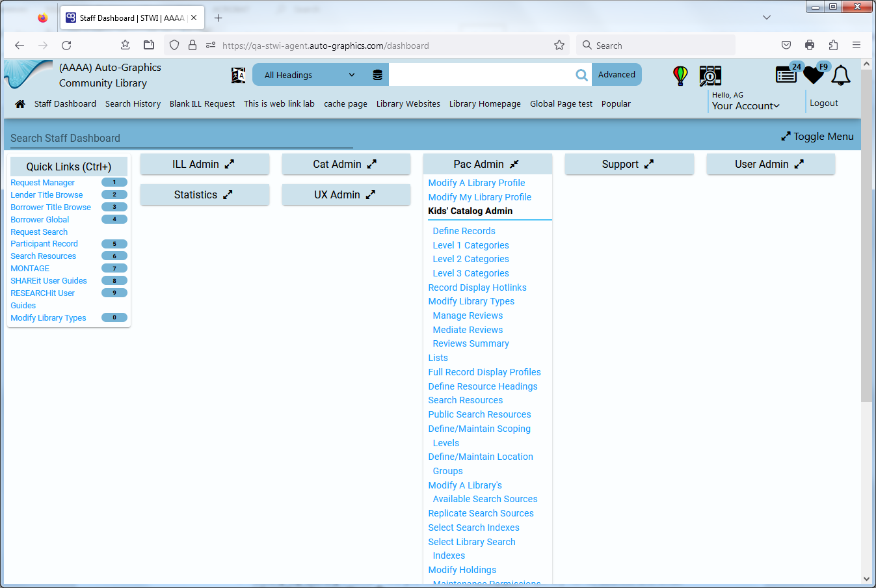Expand the Statistics panel

click(204, 195)
